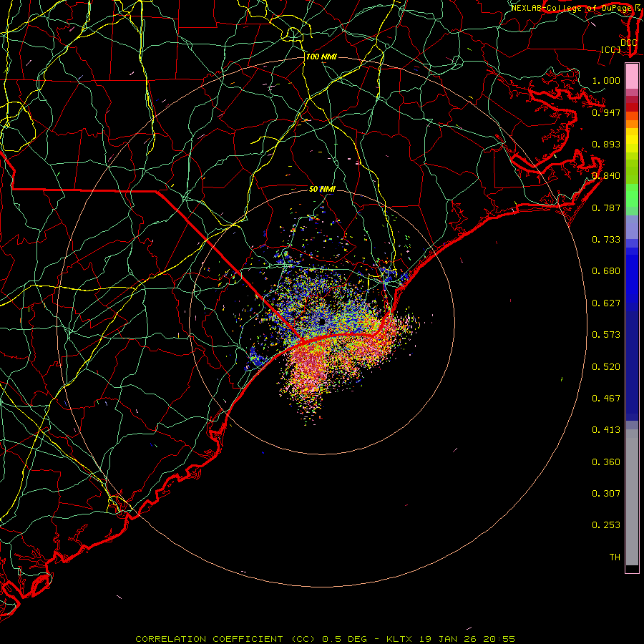Viewport: 644px width, 644px height.
Task: Select the 0.467 color scale value
Action: click(606, 399)
